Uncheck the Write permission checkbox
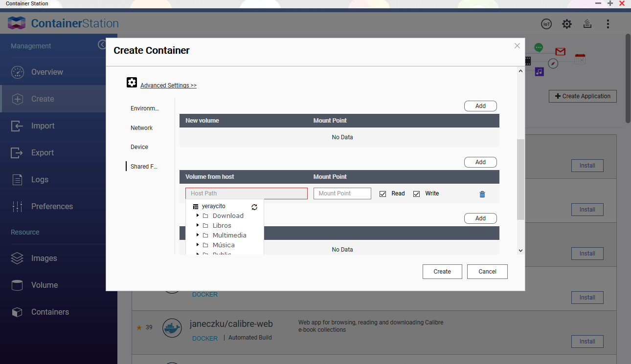The image size is (631, 364). (x=417, y=194)
